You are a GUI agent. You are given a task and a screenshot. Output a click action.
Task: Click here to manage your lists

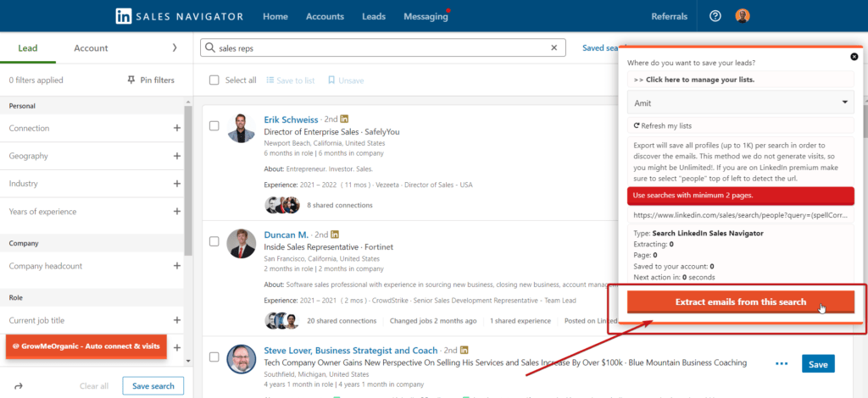[x=741, y=79]
